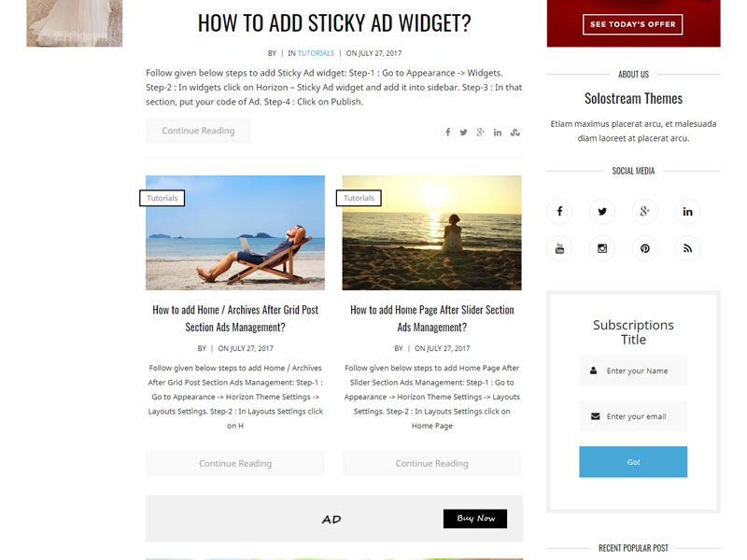Click See Today's Offer banner button

click(x=633, y=24)
